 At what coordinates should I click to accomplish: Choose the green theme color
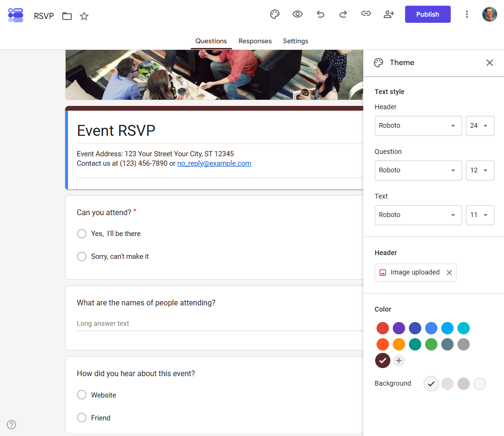431,344
